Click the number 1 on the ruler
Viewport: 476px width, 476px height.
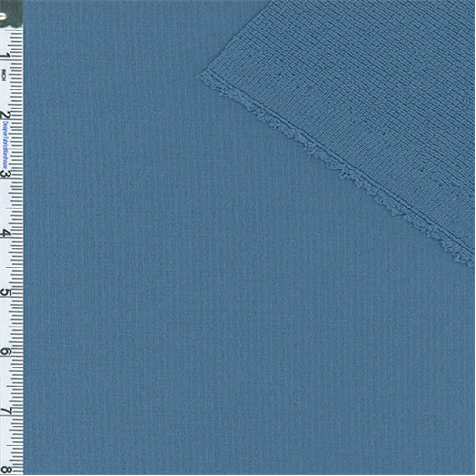[x=6, y=56]
